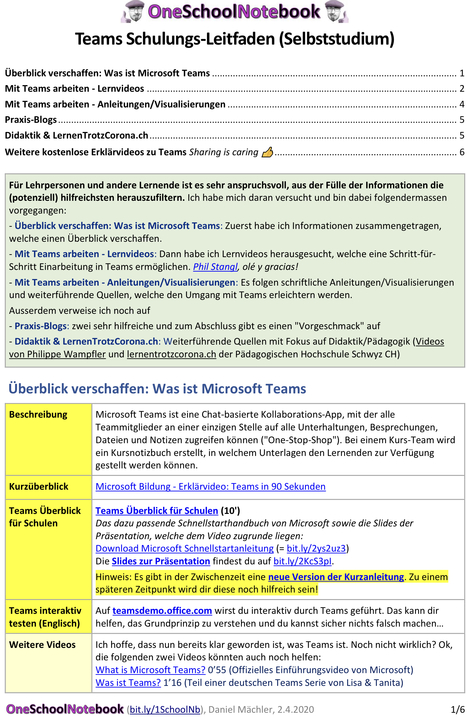Open neue Version der Kurzanleitung link

pos(336,577)
